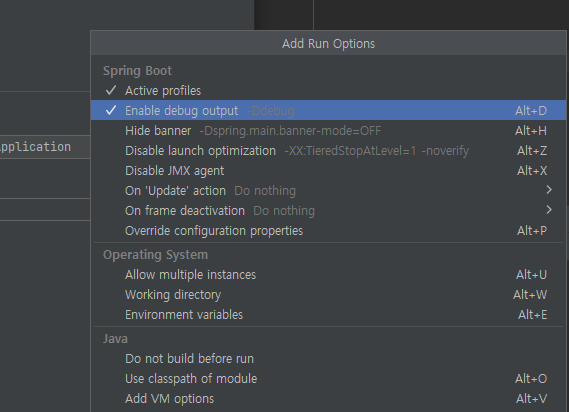Expand On 'Update' action submenu arrow

pos(549,190)
